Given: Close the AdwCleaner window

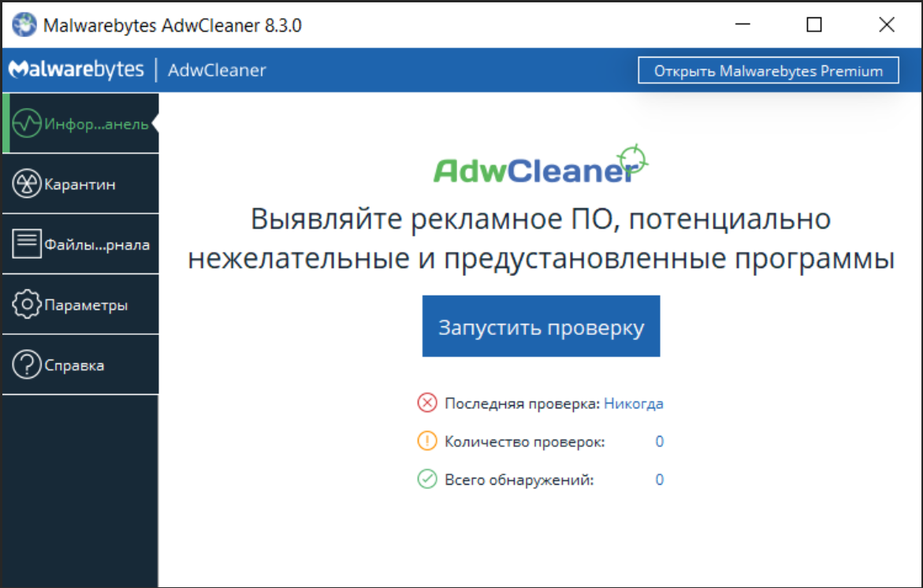Looking at the screenshot, I should tap(887, 24).
